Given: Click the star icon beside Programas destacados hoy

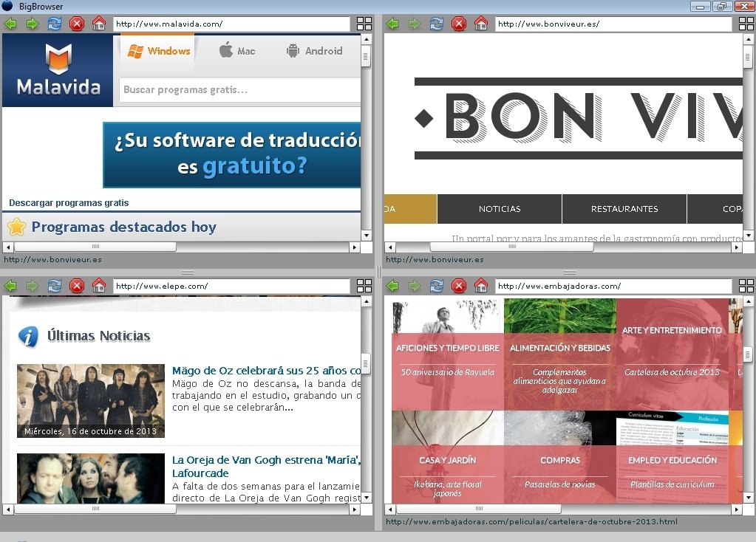Looking at the screenshot, I should (x=16, y=227).
